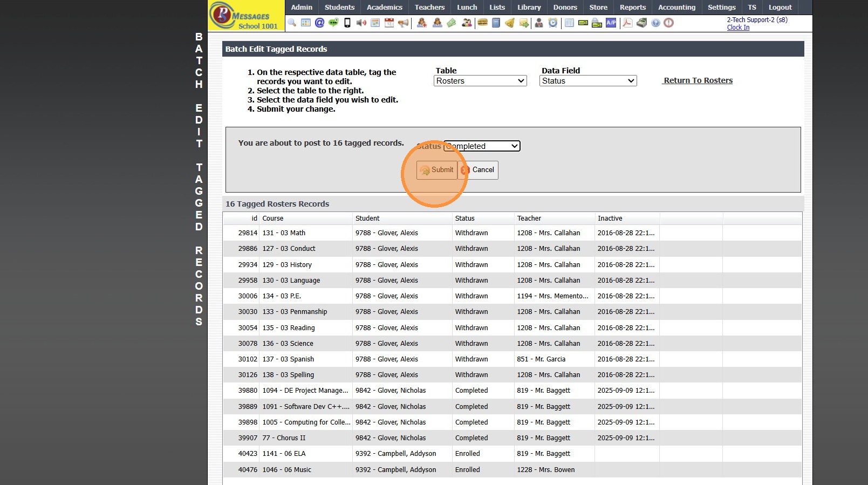The width and height of the screenshot is (868, 485).
Task: Click the Messages School 1001 logo
Action: click(246, 15)
